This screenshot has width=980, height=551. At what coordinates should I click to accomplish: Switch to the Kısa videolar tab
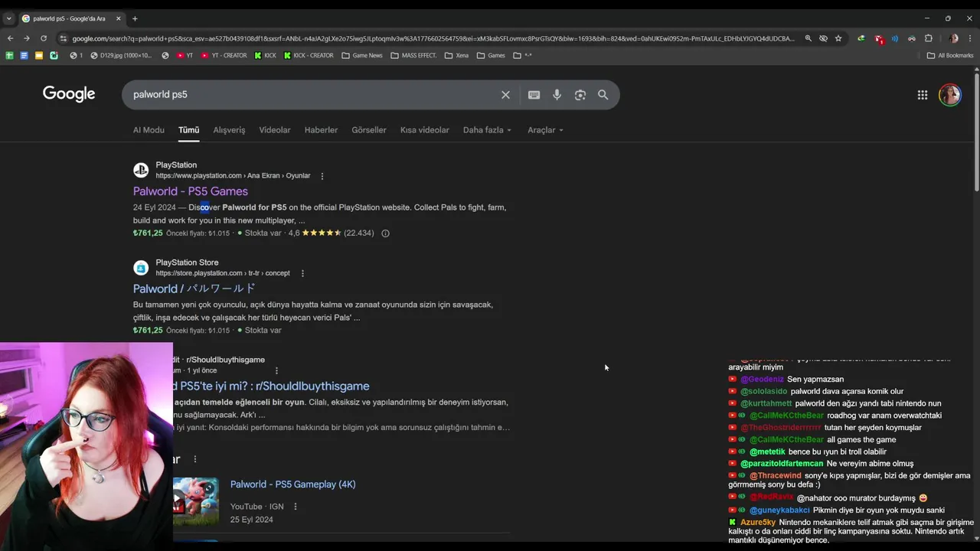pyautogui.click(x=424, y=130)
